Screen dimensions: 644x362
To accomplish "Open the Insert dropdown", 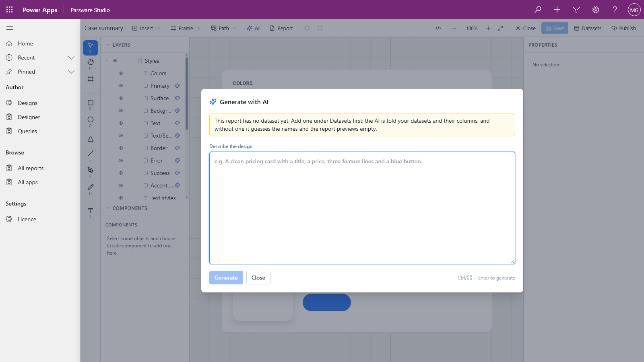I will (147, 28).
